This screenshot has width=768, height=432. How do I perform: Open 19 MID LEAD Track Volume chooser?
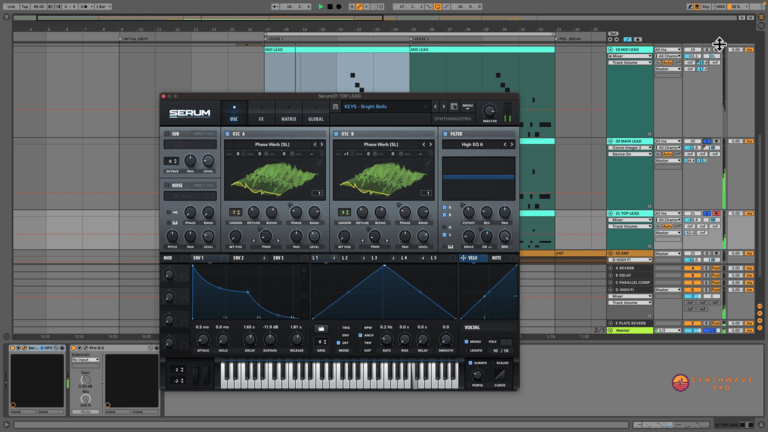tap(630, 62)
